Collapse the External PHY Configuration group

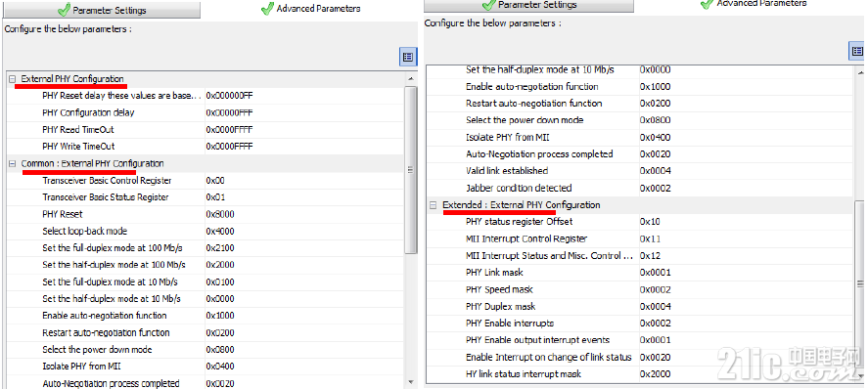pyautogui.click(x=12, y=79)
